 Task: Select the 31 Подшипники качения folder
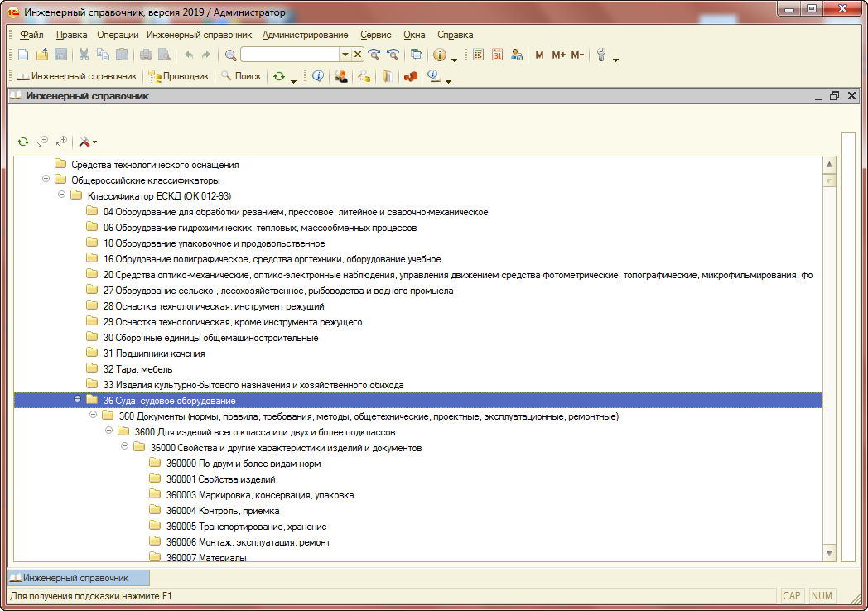click(154, 354)
